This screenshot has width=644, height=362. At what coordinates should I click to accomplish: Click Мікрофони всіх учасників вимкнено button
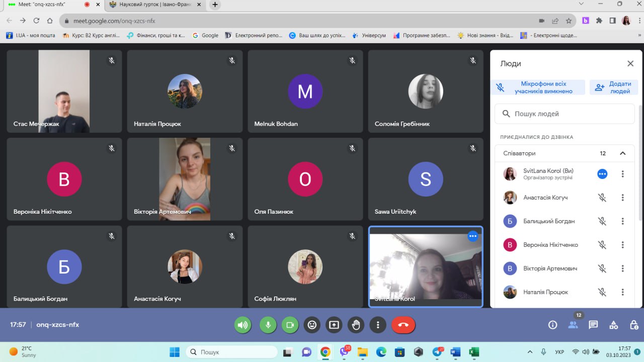(x=538, y=87)
